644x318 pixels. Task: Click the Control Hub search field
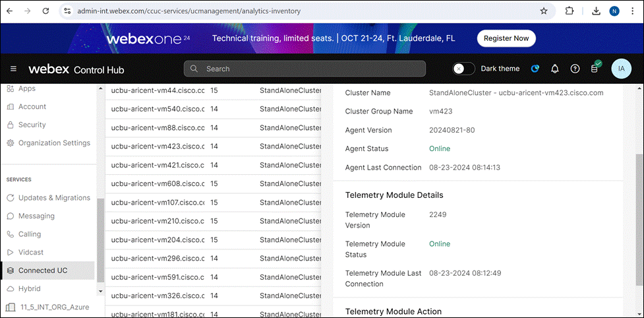coord(305,69)
